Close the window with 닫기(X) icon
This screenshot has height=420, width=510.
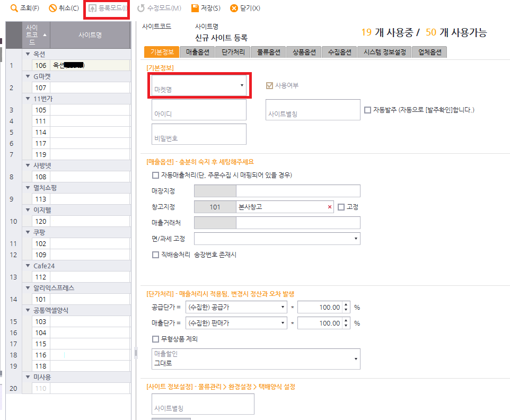tap(234, 8)
